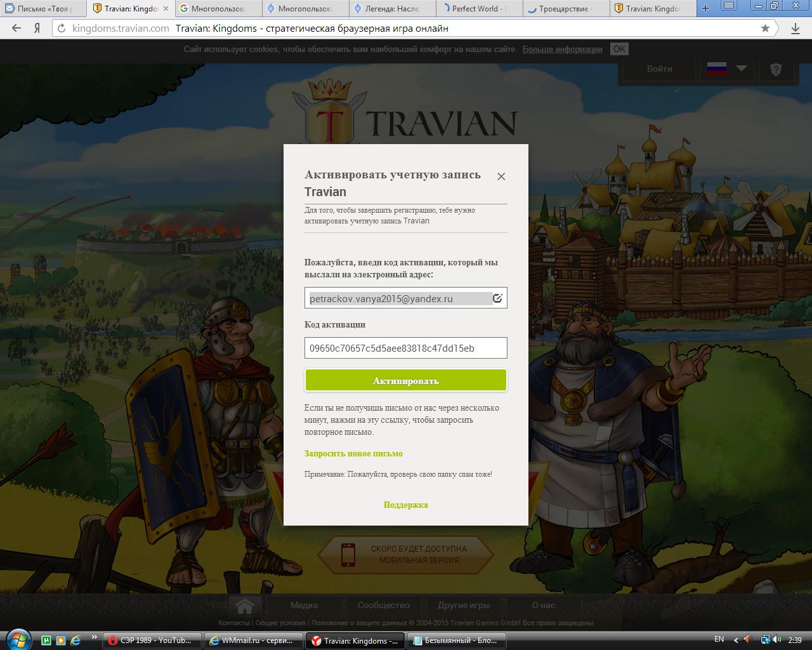The width and height of the screenshot is (812, 650).
Task: Expand the quick launch overflow chevron
Action: click(95, 637)
